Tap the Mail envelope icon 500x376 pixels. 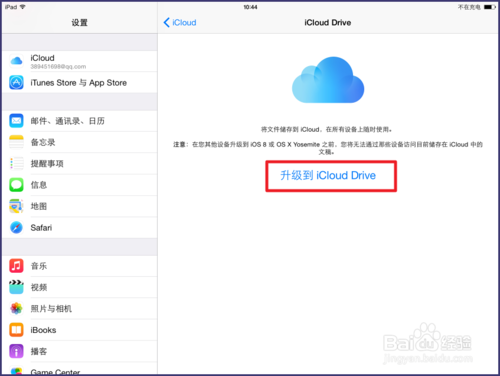[x=16, y=121]
